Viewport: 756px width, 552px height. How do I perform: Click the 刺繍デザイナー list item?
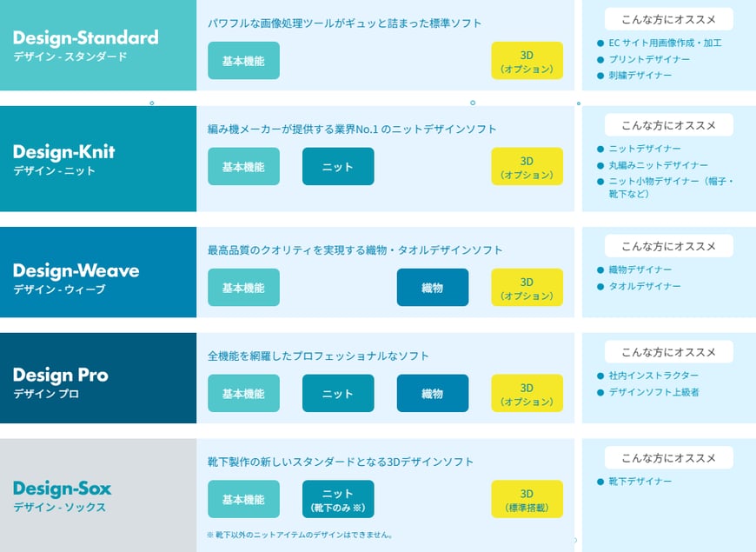[x=640, y=76]
